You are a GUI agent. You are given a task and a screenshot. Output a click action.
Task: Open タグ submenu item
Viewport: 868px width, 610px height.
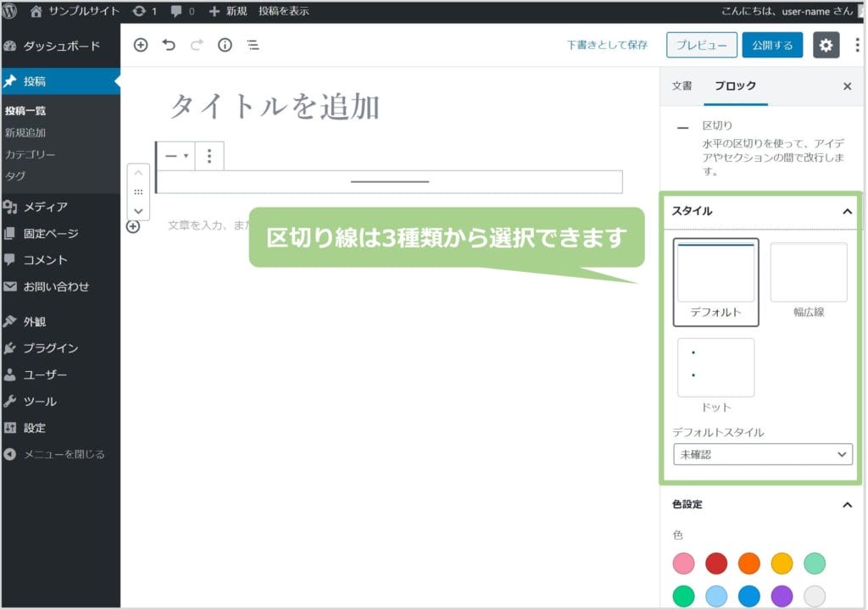15,176
